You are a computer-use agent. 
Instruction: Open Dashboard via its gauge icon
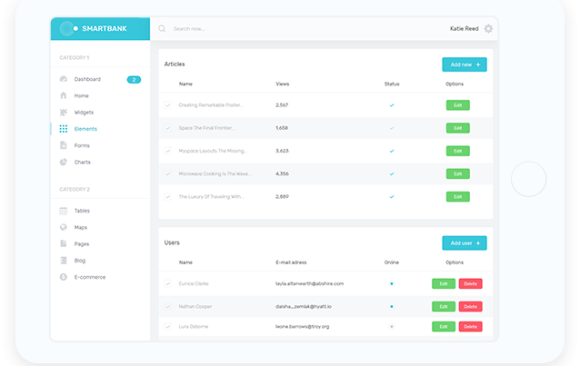[x=63, y=79]
